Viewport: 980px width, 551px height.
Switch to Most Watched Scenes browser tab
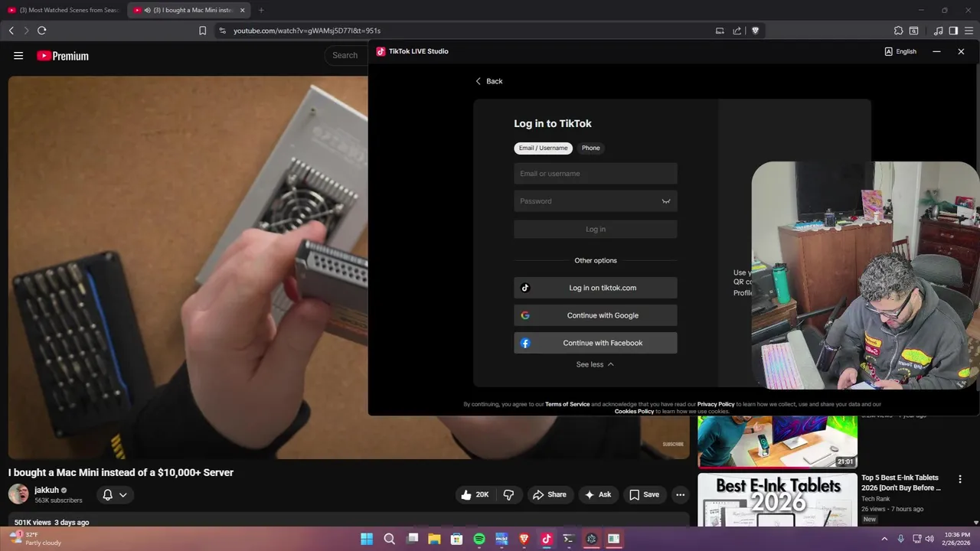(64, 10)
